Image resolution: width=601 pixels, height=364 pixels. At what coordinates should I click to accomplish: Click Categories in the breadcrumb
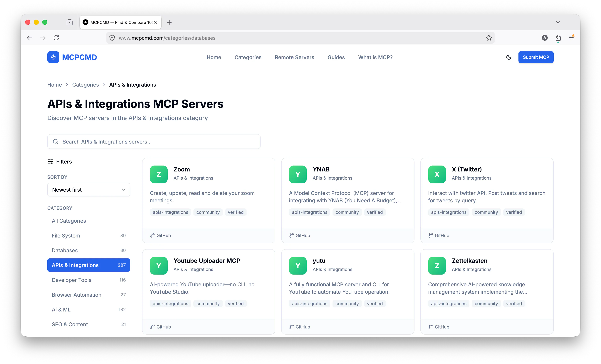click(x=85, y=85)
